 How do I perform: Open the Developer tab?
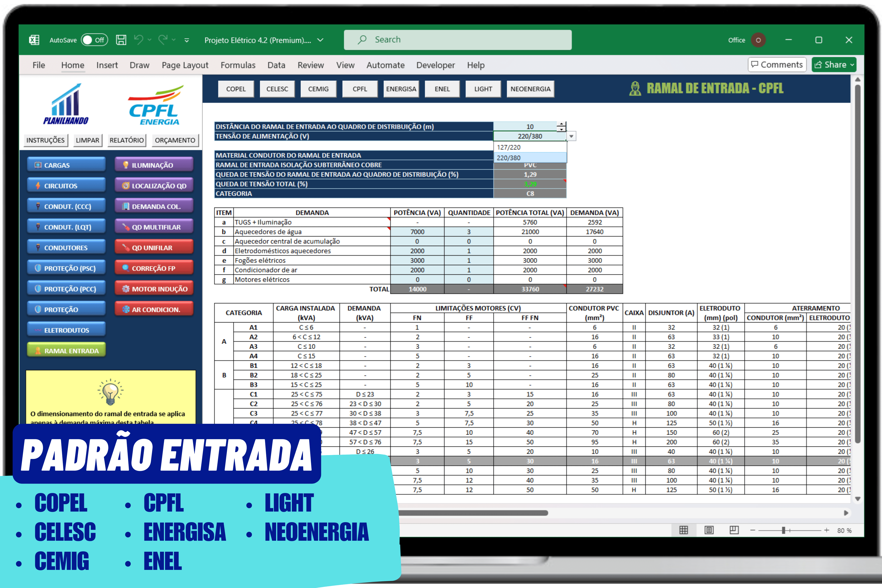tap(435, 65)
